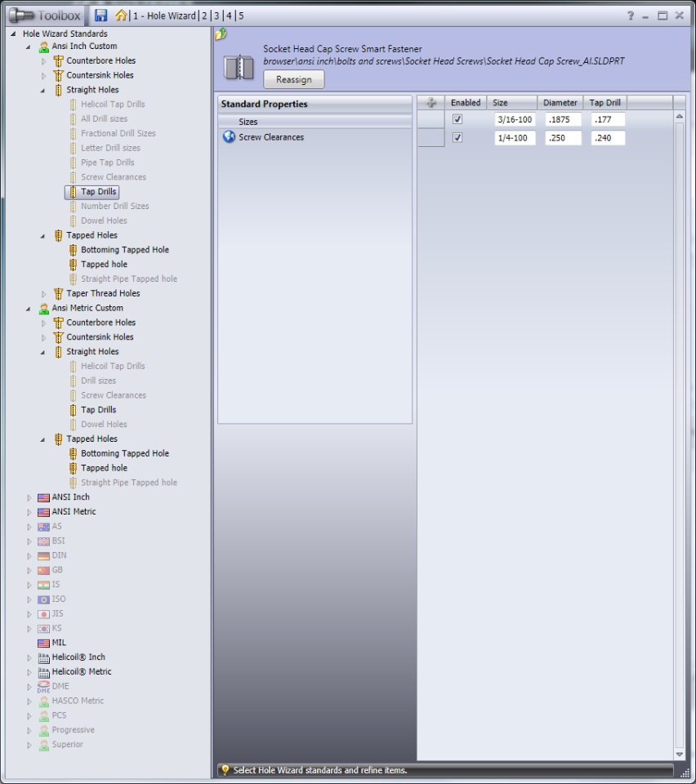This screenshot has height=784, width=696.
Task: Click the Screw Clearances globe icon
Action: (x=229, y=136)
